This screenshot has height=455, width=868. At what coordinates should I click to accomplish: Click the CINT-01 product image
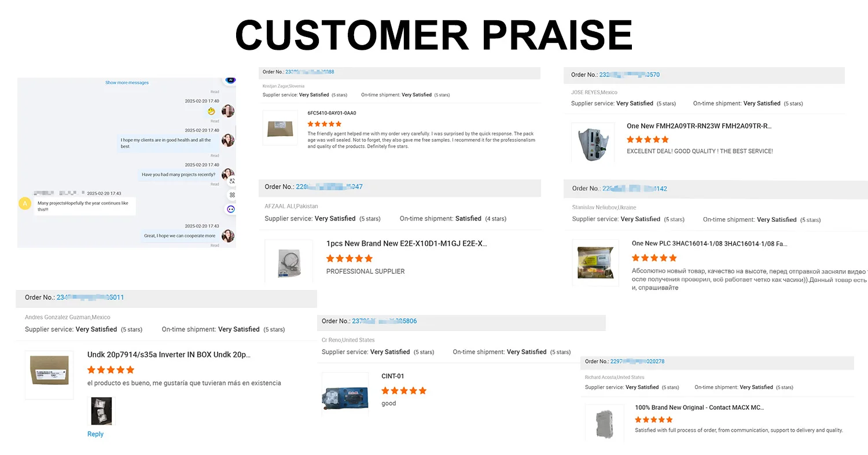coord(345,394)
